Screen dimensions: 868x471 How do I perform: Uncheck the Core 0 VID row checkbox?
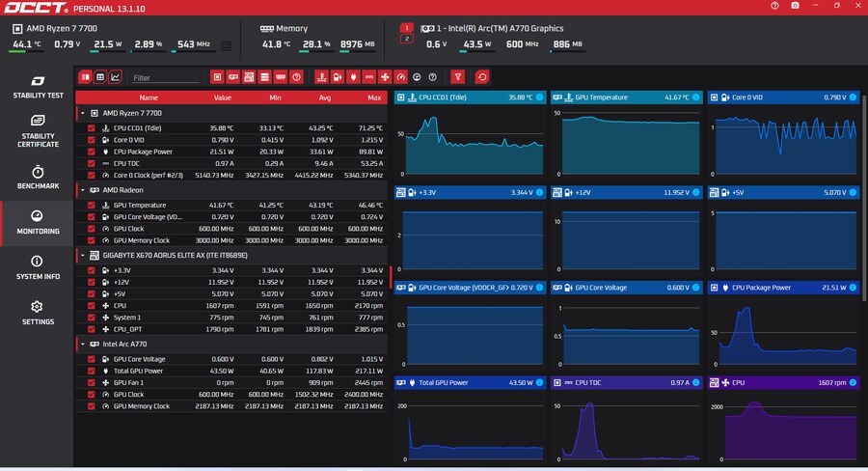click(x=92, y=140)
